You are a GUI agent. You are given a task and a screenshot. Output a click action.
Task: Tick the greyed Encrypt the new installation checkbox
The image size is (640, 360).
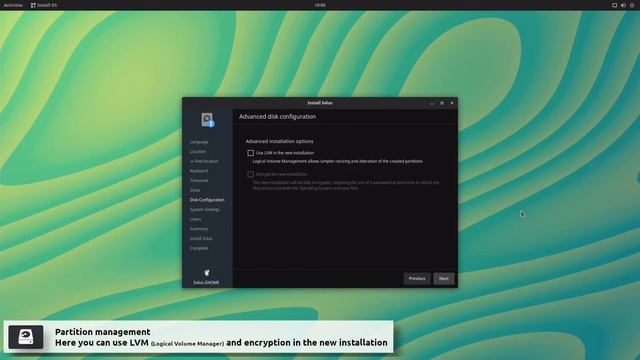pyautogui.click(x=251, y=174)
